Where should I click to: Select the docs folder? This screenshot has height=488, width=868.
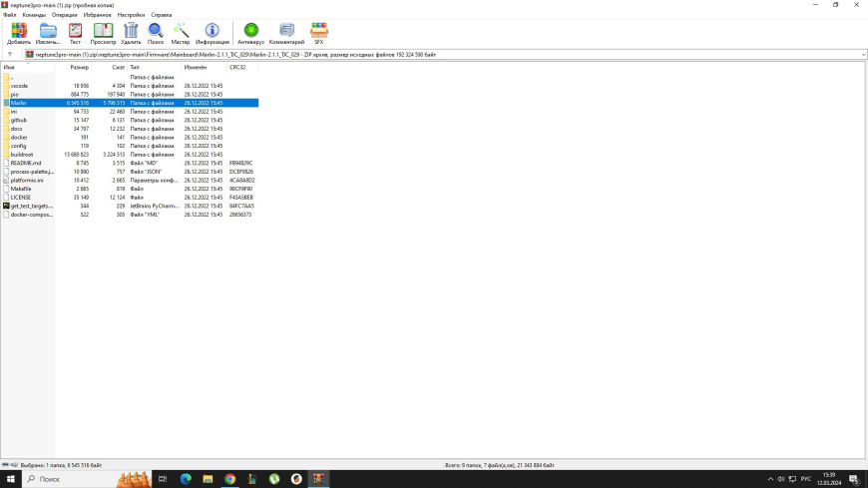click(16, 129)
